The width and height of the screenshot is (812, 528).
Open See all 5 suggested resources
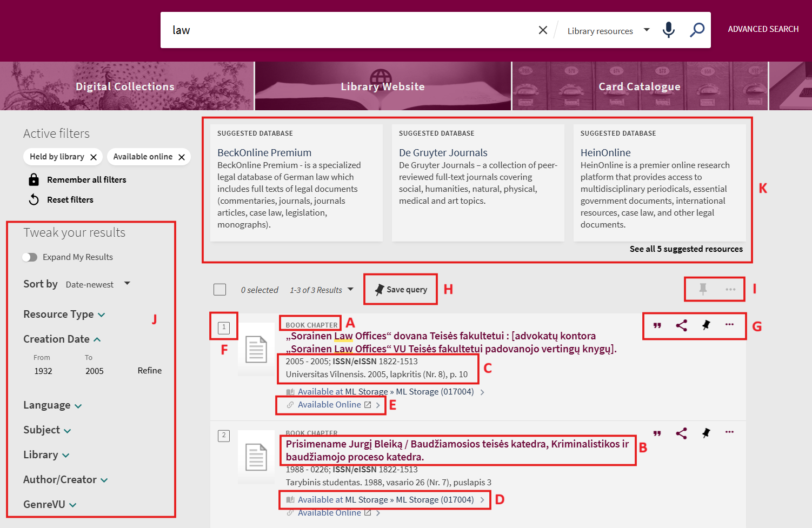point(686,249)
